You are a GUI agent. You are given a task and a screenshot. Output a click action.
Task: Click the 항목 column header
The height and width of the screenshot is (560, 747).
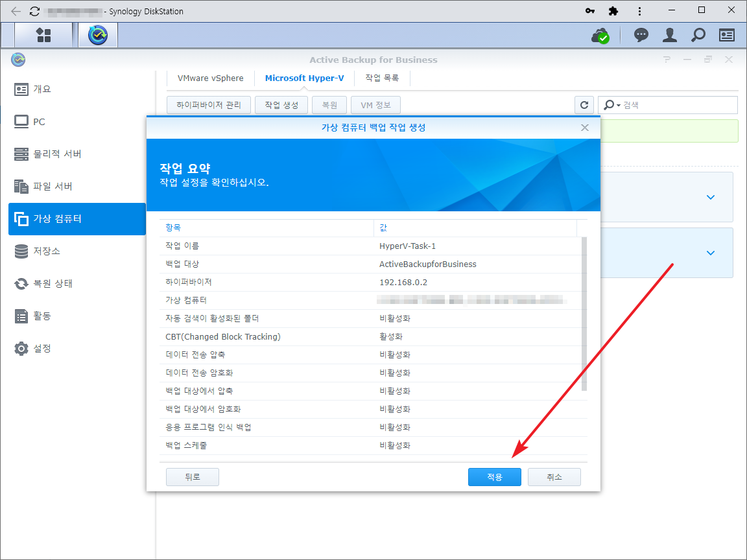[x=267, y=227]
